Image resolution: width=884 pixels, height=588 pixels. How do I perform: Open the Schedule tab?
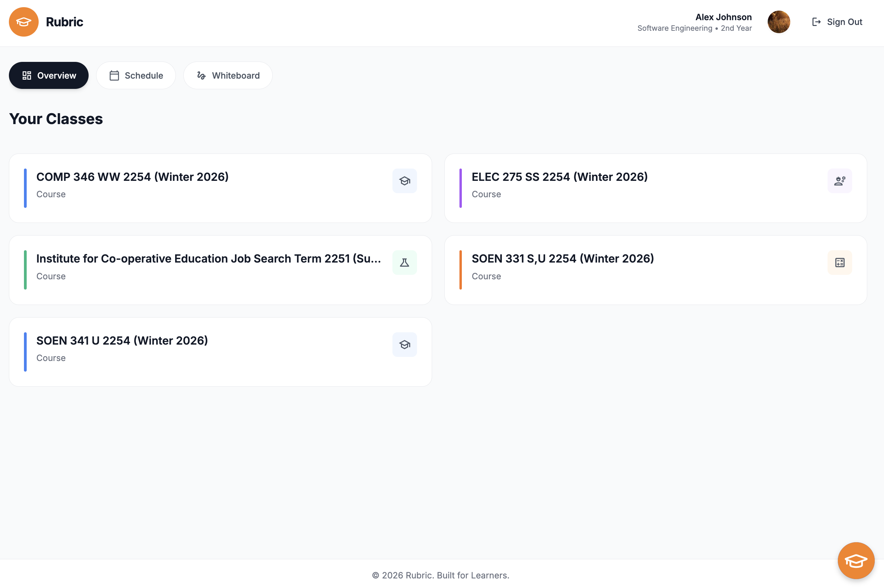(136, 75)
